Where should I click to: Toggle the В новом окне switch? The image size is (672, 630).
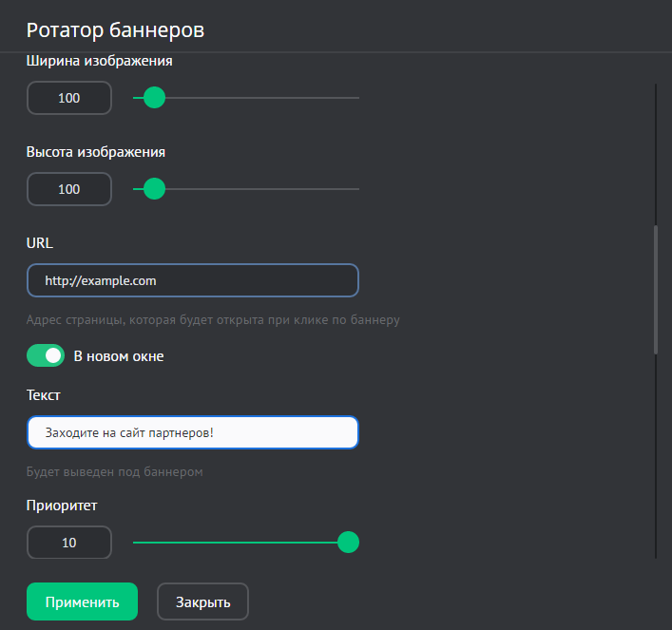[46, 356]
